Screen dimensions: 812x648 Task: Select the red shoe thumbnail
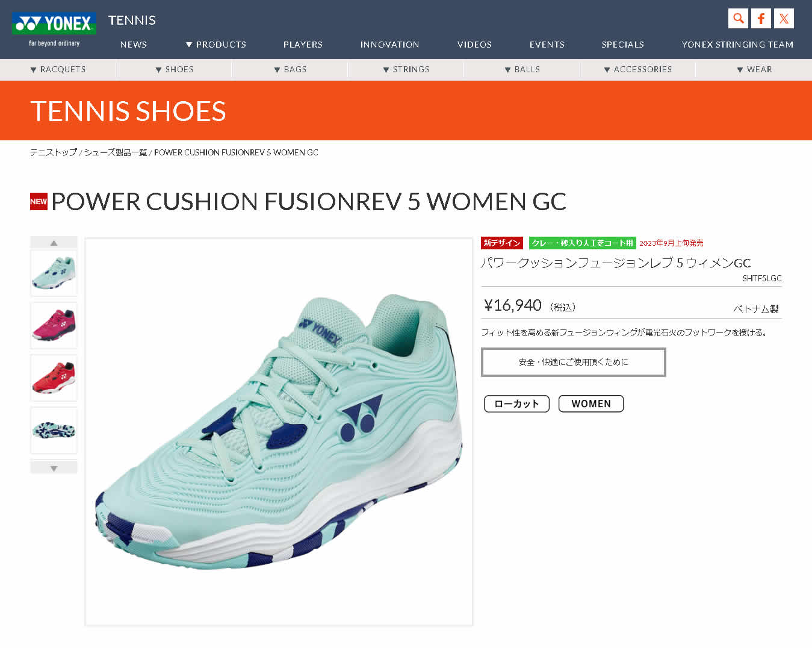point(54,378)
